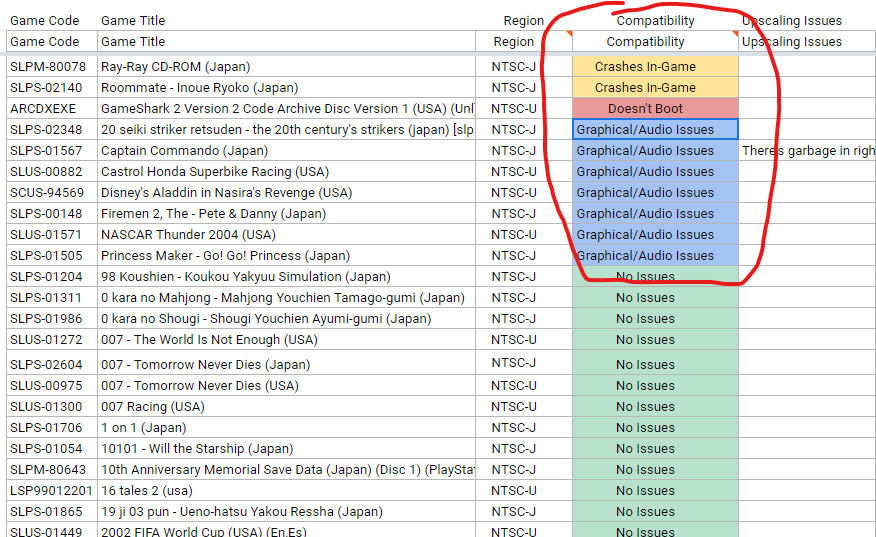Click NTSC-J region cell for 1 on 1 (Japan)
Image resolution: width=876 pixels, height=537 pixels.
click(513, 427)
